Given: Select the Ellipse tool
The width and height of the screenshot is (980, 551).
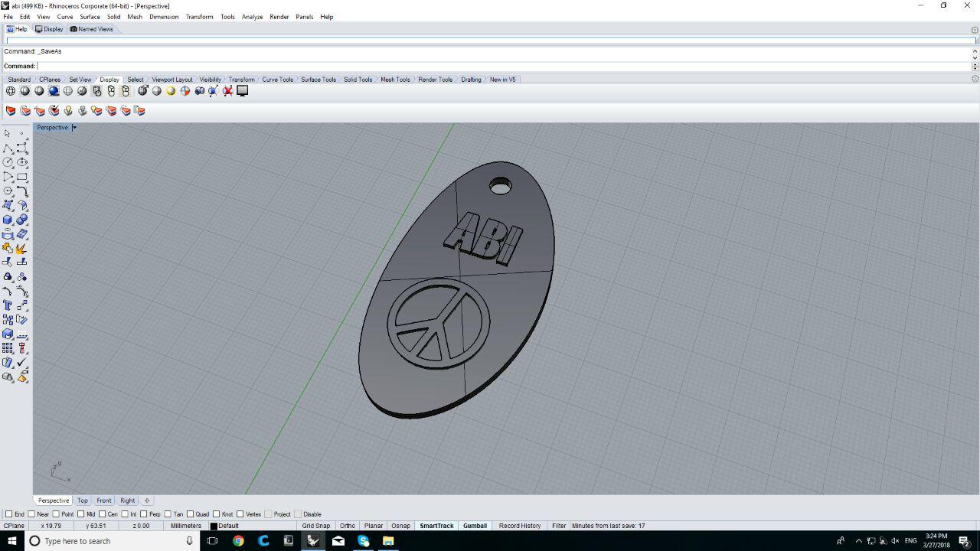Looking at the screenshot, I should pyautogui.click(x=22, y=162).
